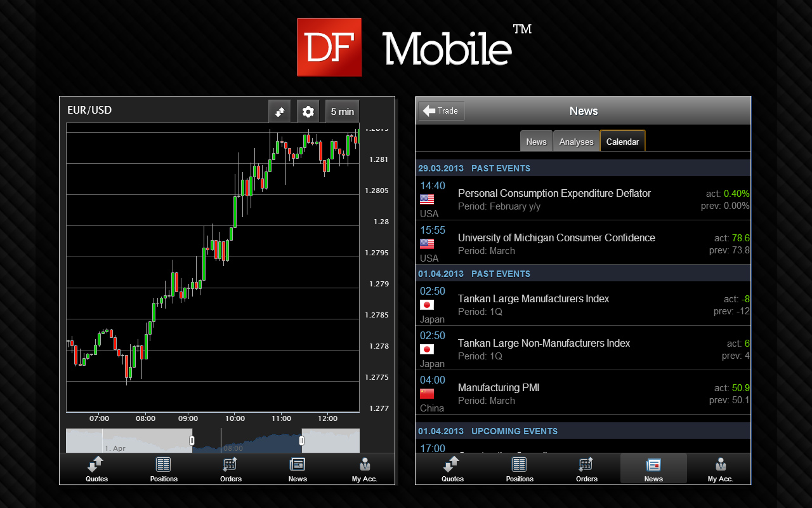Click the DF logo icon

click(x=329, y=47)
